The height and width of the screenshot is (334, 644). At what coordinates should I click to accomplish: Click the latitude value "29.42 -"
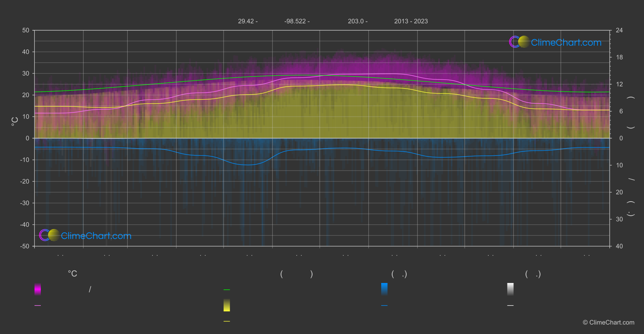(x=248, y=21)
